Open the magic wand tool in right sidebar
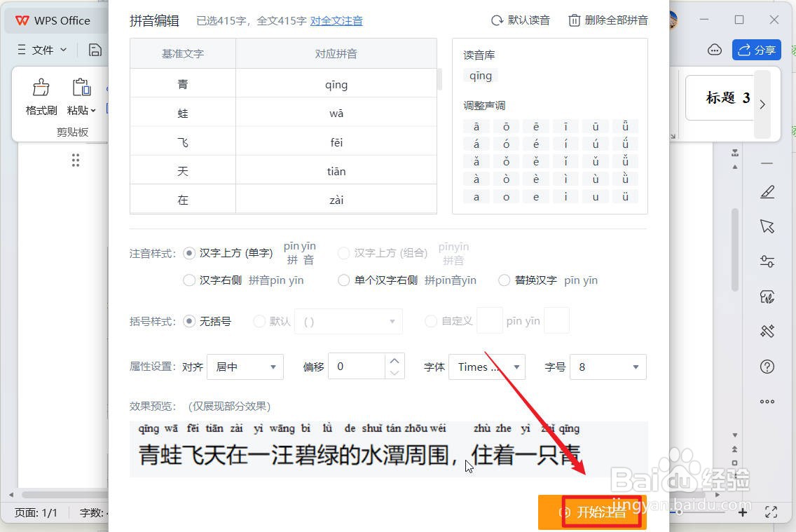Image resolution: width=796 pixels, height=532 pixels. [x=767, y=331]
